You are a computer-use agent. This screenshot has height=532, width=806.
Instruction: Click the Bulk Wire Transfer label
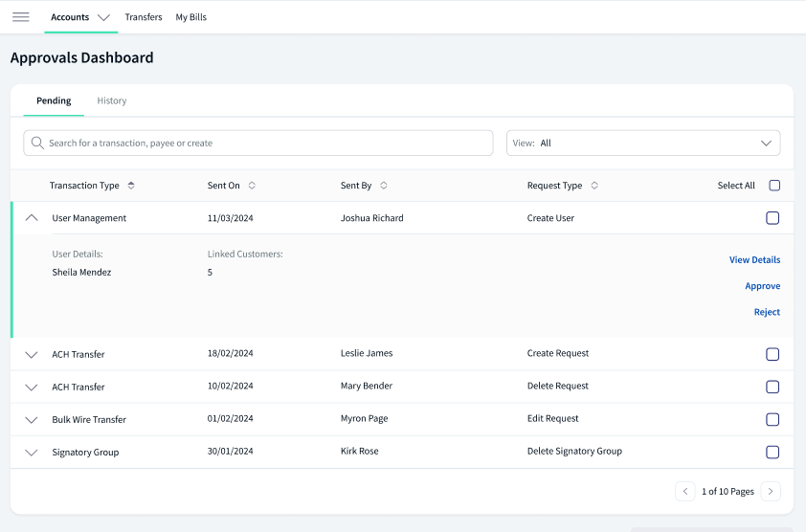(89, 419)
